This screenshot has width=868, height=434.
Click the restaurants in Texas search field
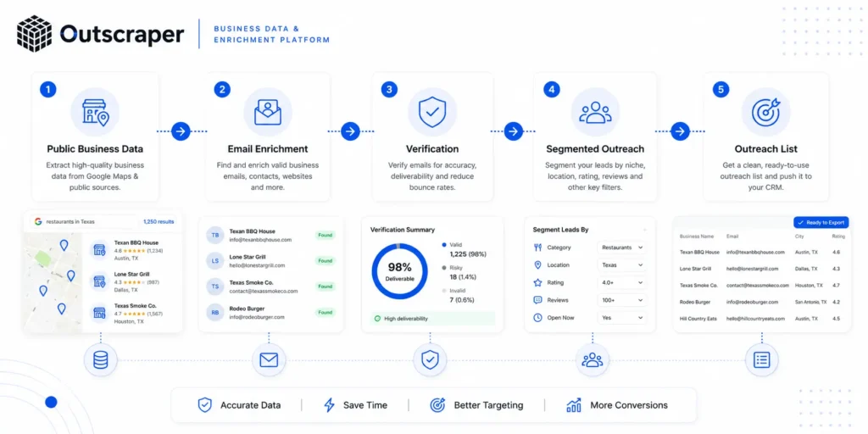[83, 221]
